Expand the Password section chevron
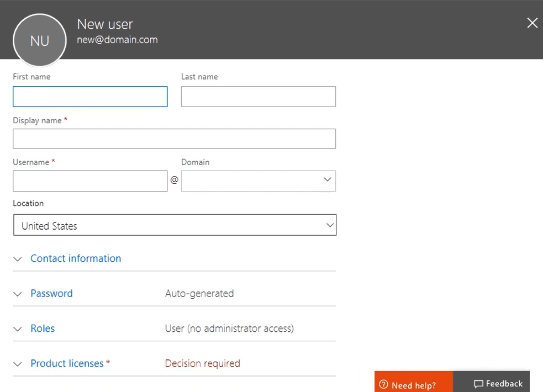This screenshot has width=543, height=392. pyautogui.click(x=18, y=294)
